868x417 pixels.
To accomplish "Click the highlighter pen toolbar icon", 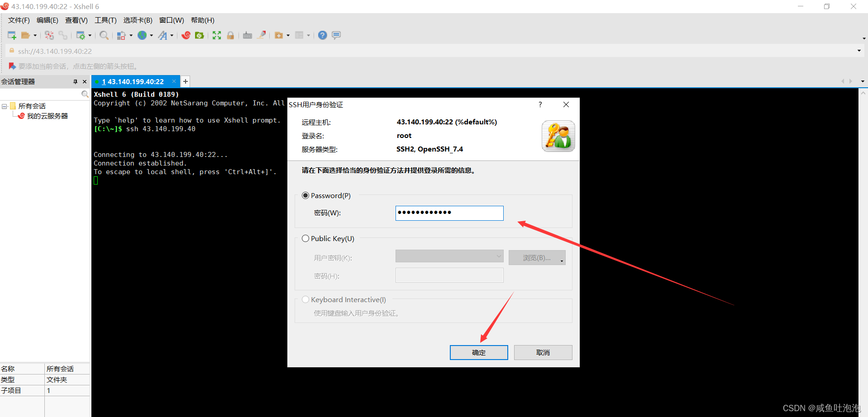I will (262, 35).
